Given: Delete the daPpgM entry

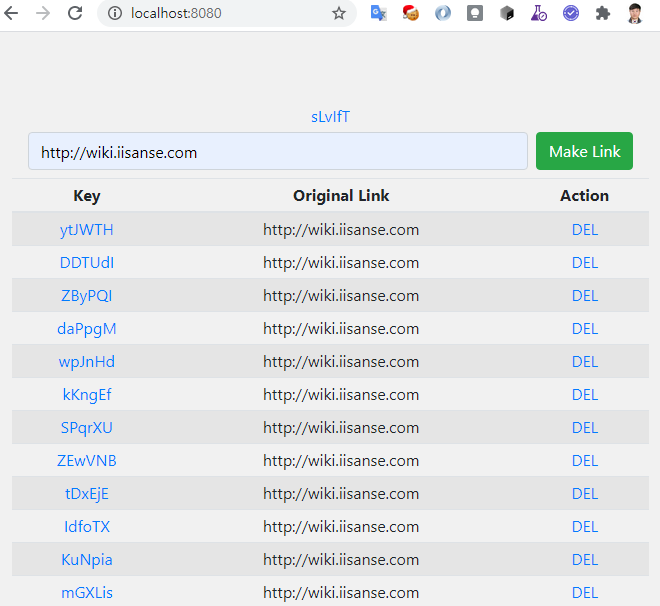Looking at the screenshot, I should tap(585, 329).
